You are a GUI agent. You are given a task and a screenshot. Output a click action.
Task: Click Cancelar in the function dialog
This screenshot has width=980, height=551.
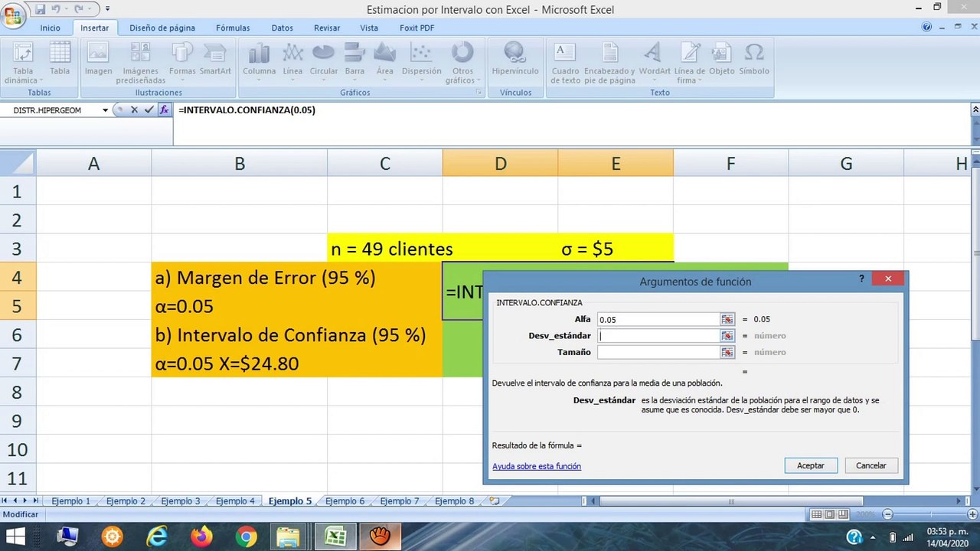point(871,465)
